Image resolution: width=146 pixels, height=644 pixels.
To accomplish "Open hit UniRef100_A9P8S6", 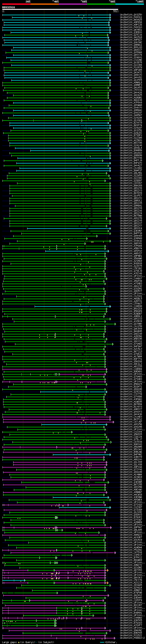I will tap(131, 22).
